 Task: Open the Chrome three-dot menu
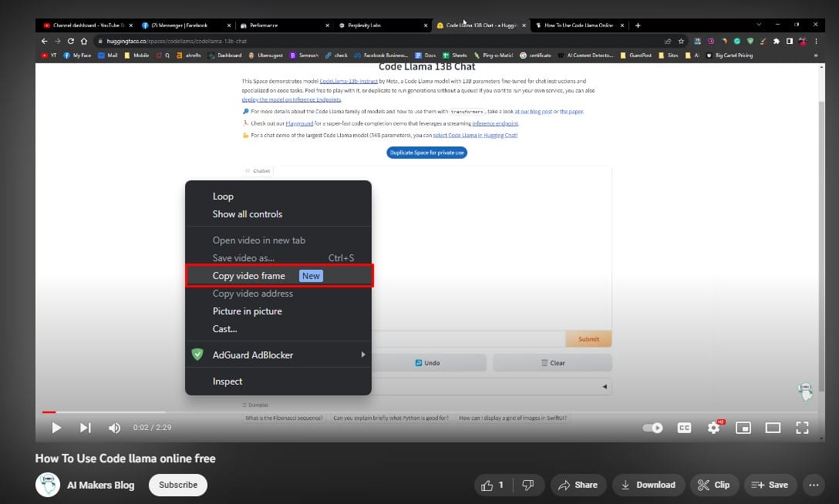(x=816, y=41)
